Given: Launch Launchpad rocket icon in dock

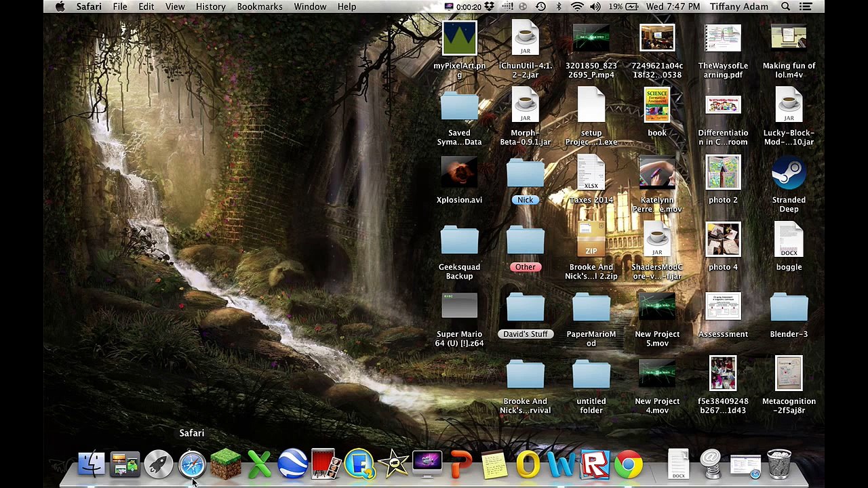Looking at the screenshot, I should click(159, 464).
